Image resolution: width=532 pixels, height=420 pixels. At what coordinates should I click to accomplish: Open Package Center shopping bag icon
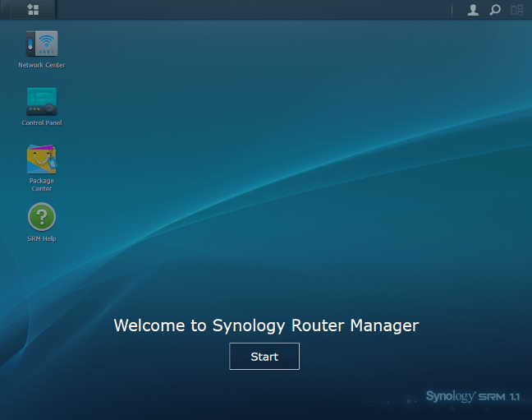pos(42,159)
